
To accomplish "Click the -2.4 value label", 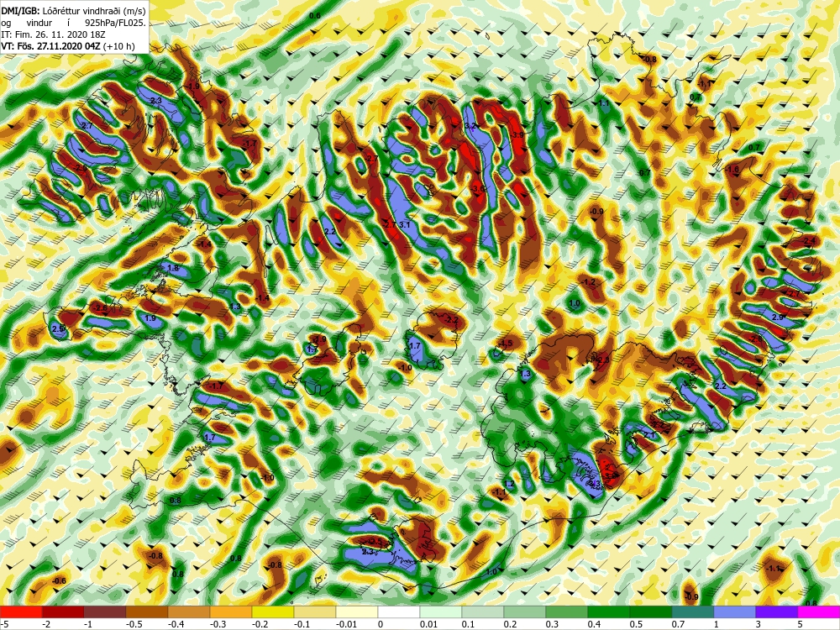I will click(x=809, y=241).
